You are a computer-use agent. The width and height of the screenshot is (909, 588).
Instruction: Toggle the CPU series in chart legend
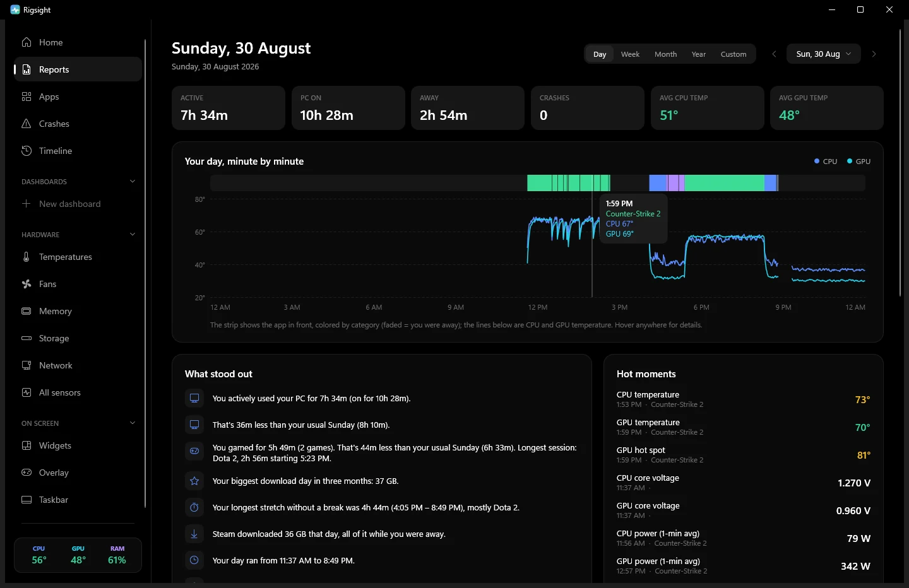(x=826, y=162)
